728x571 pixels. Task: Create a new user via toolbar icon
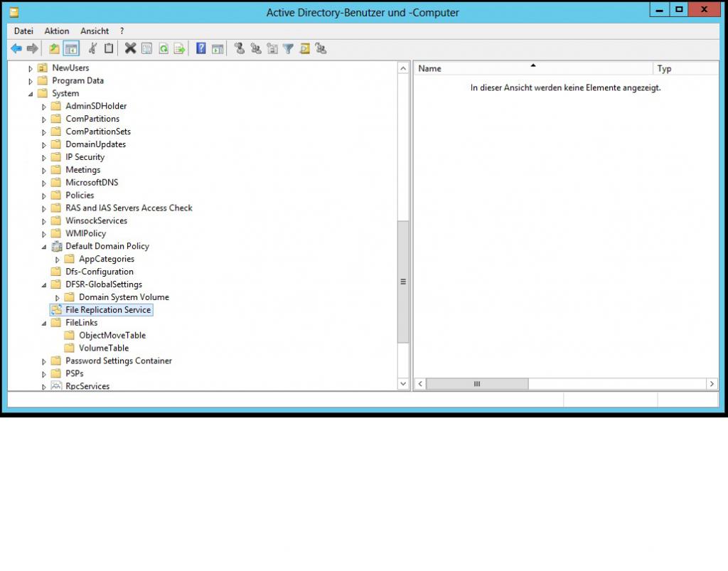[x=240, y=48]
